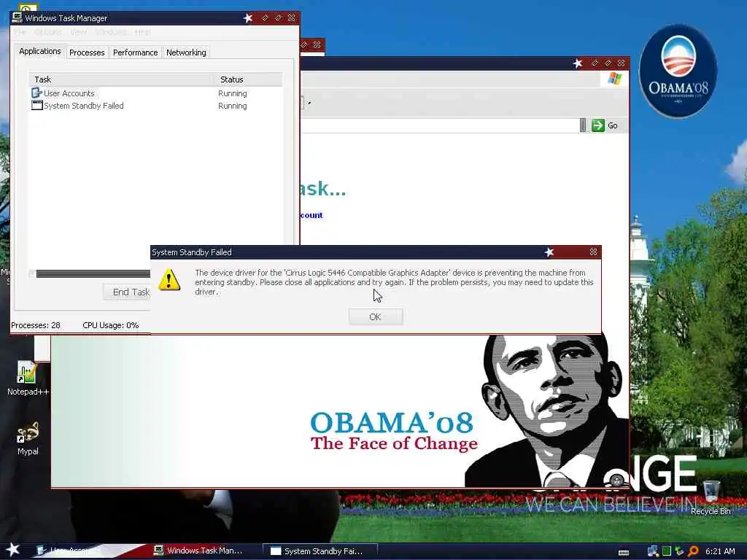The height and width of the screenshot is (560, 747).
Task: Click the User Accounts task icon
Action: [x=36, y=93]
